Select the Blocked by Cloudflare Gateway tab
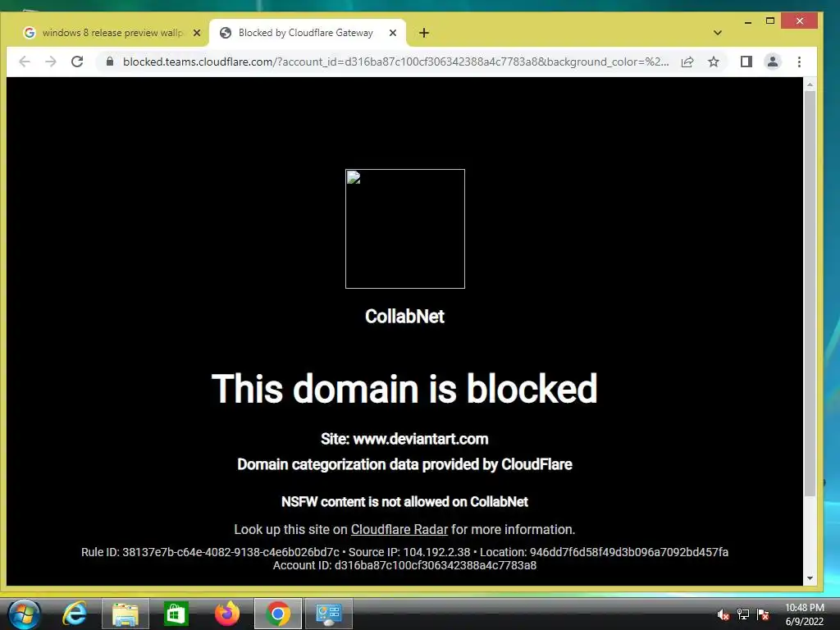Image resolution: width=840 pixels, height=630 pixels. 307,33
